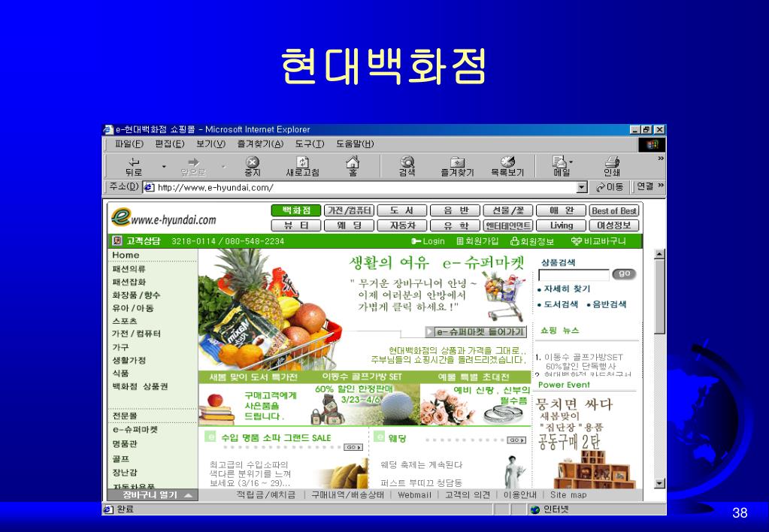Click the 패션의류 sidebar link
Viewport: 769px width, 532px height.
(x=129, y=269)
